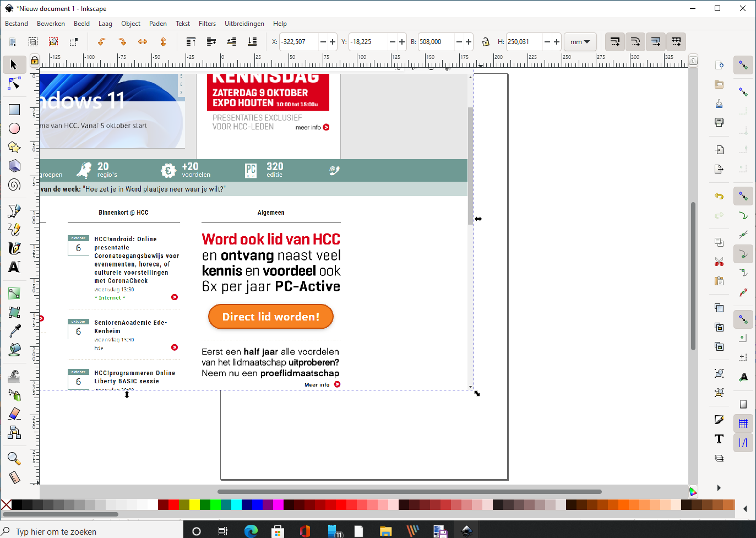Viewport: 756px width, 538px height.
Task: Activate the Color dropper tool
Action: pyautogui.click(x=14, y=330)
